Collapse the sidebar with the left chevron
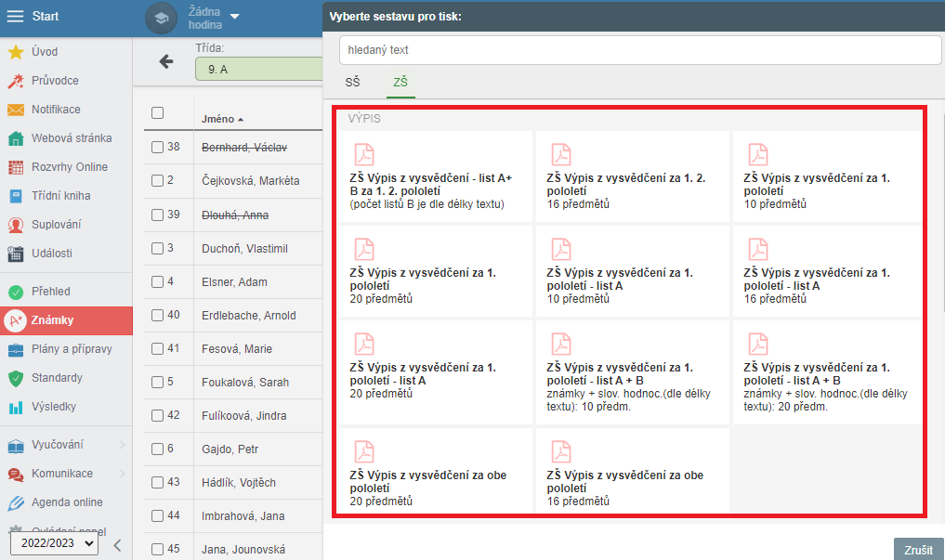This screenshot has width=945, height=560. click(x=117, y=545)
